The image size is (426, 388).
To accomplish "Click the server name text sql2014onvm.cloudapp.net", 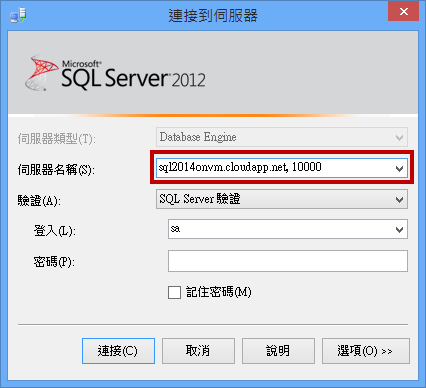I will [x=223, y=167].
